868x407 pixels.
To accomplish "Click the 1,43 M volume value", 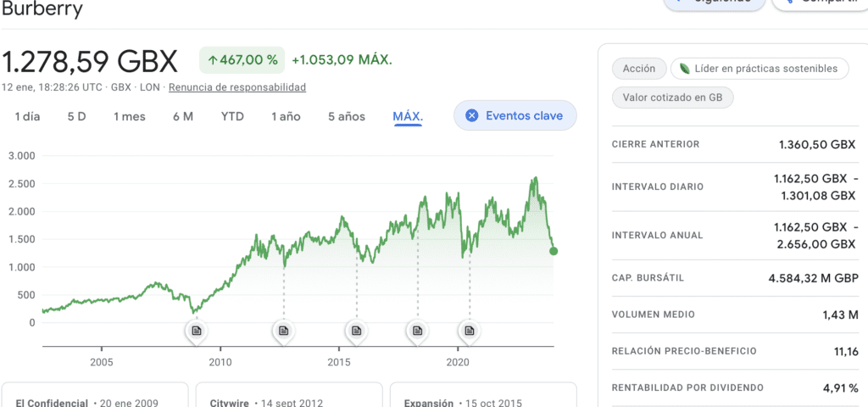I will 841,315.
